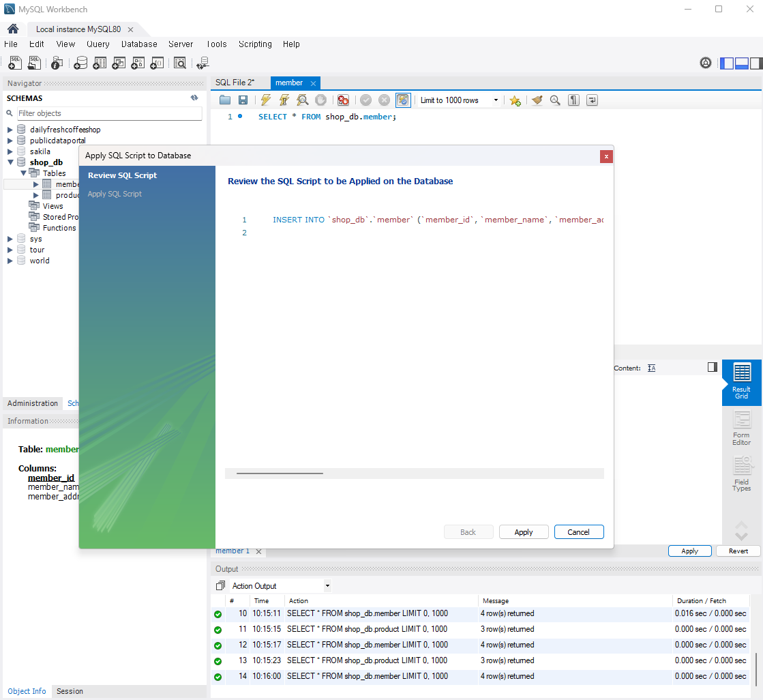Reconnect to DBMS icon
This screenshot has width=763, height=700.
coord(203,63)
